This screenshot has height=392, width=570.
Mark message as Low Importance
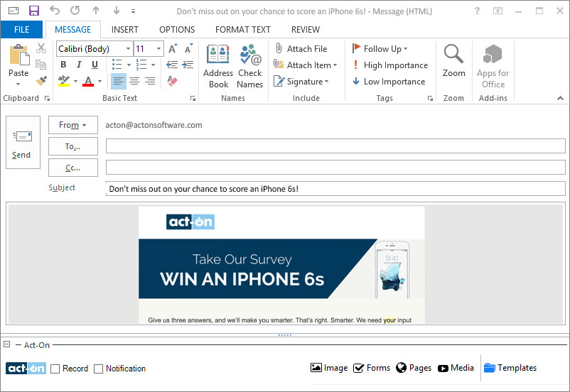(389, 82)
